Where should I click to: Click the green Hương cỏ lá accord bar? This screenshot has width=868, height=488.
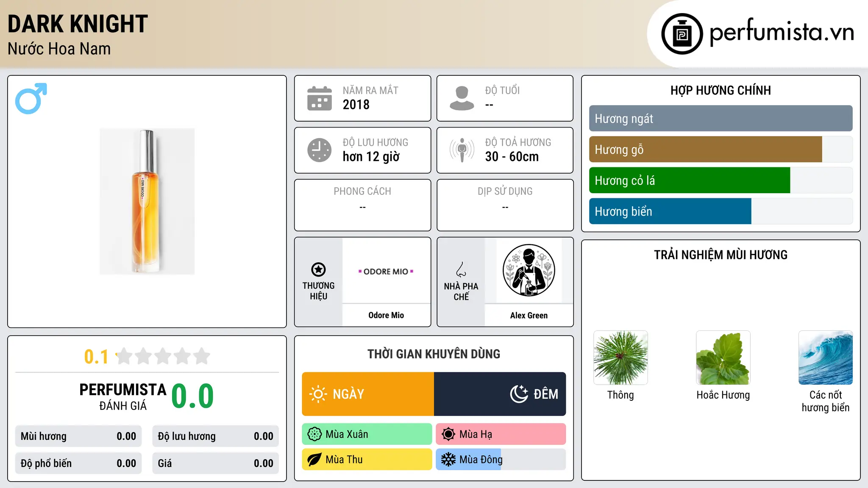click(690, 180)
